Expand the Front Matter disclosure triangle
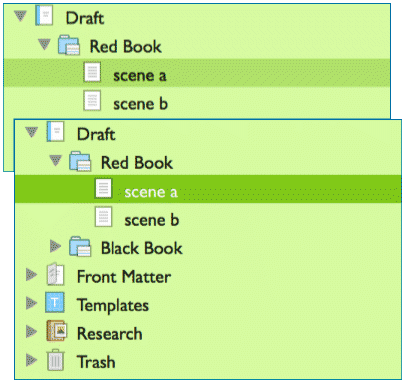 31,275
